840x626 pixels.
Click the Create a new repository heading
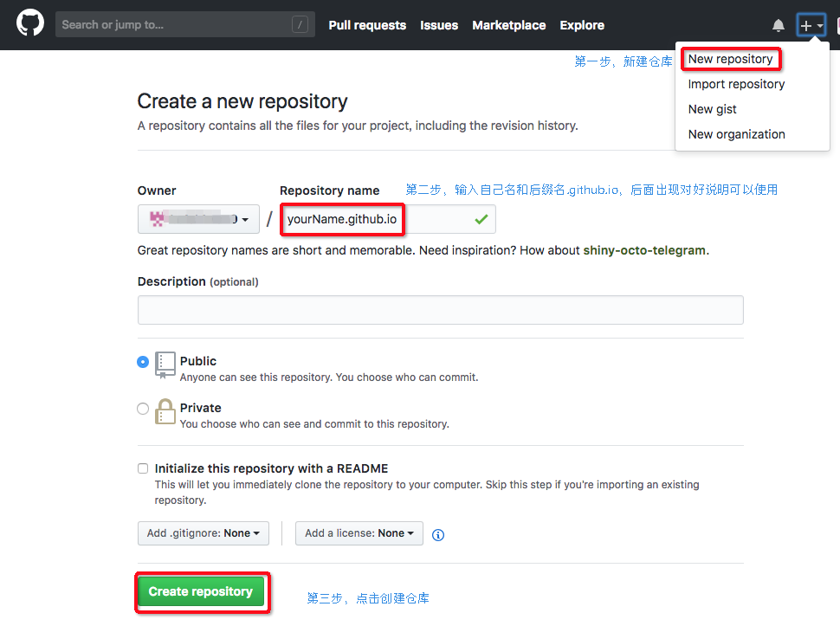[x=242, y=101]
